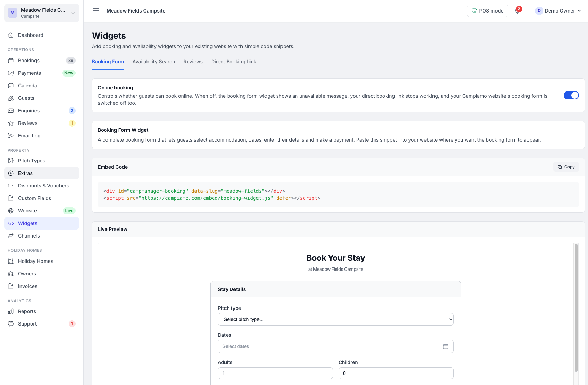Click the Bookings sidebar icon

[x=11, y=61]
